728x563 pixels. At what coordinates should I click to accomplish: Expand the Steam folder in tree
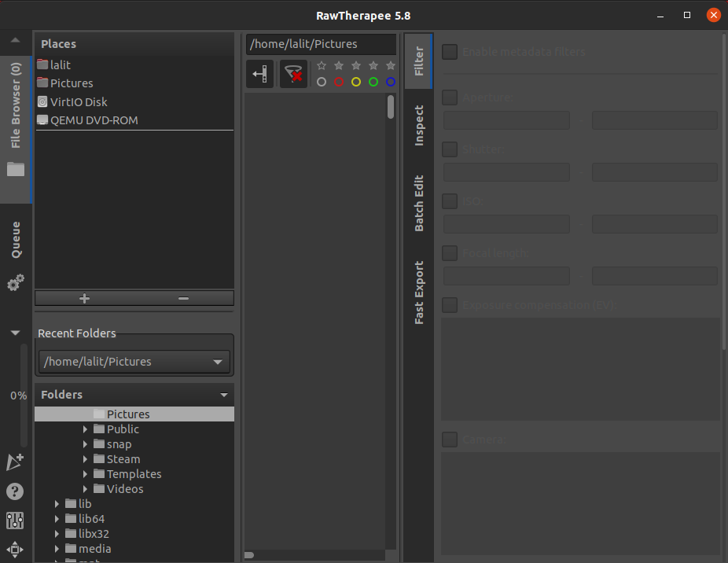pos(86,459)
